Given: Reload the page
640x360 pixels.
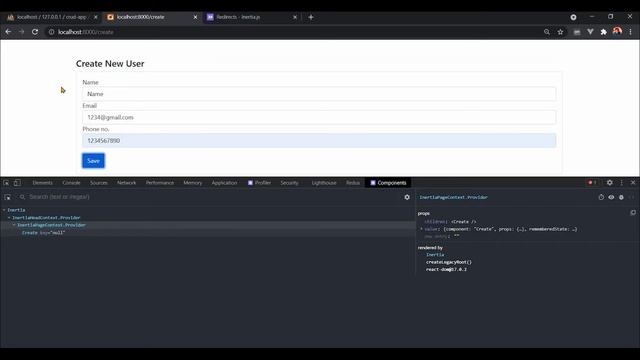Looking at the screenshot, I should tap(35, 32).
